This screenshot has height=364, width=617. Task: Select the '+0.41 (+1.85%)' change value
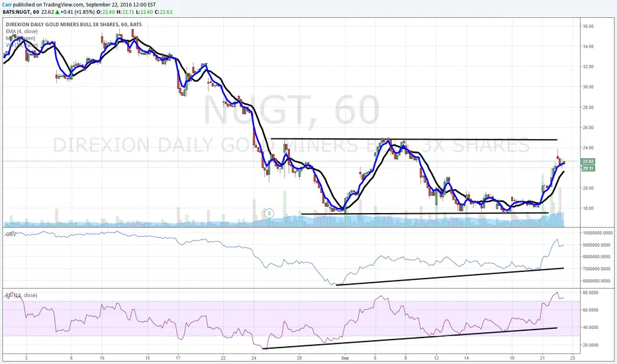pos(77,12)
